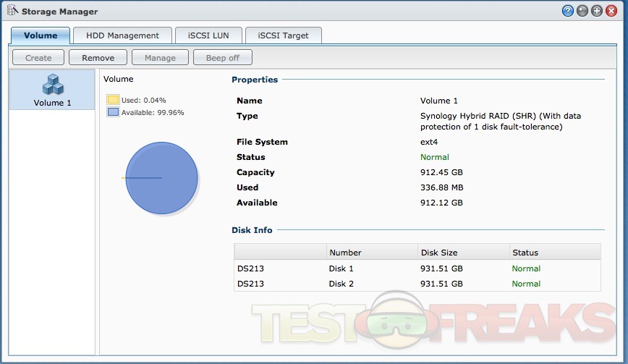This screenshot has width=628, height=364.
Task: Click the blue Available legend swatch
Action: [113, 112]
